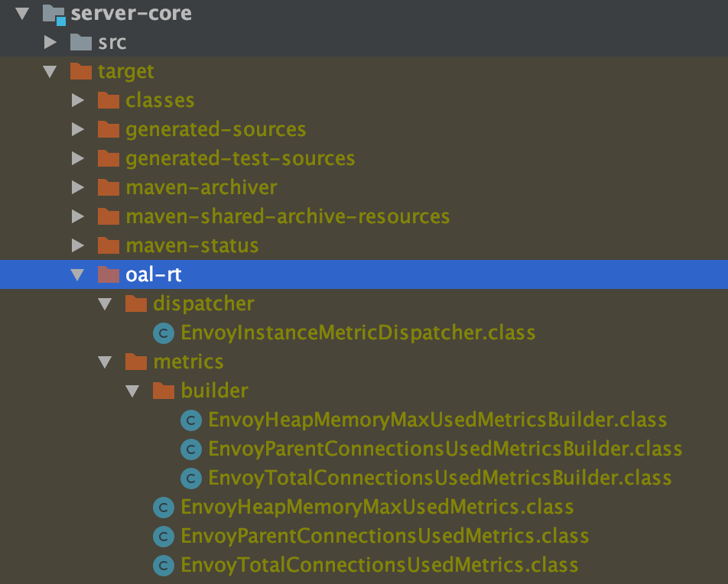
Task: Click class icon of EnvoyInstanceMetricDispatcher.class
Action: click(x=164, y=333)
